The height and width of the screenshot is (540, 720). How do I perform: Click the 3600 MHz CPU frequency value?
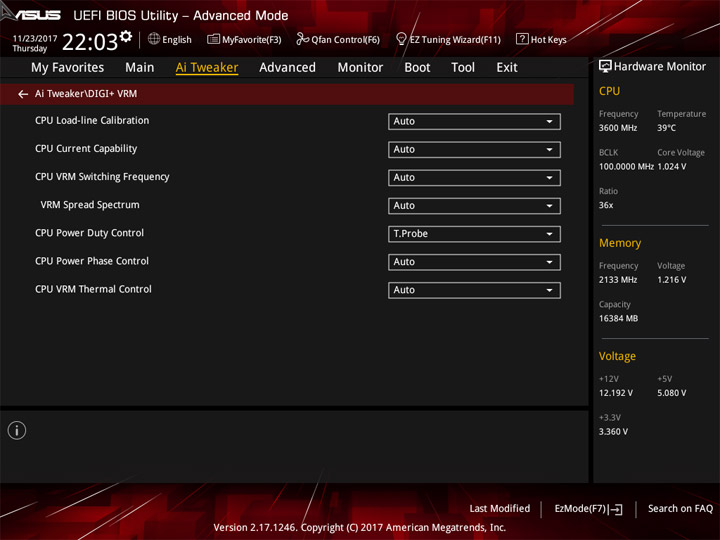click(x=618, y=128)
